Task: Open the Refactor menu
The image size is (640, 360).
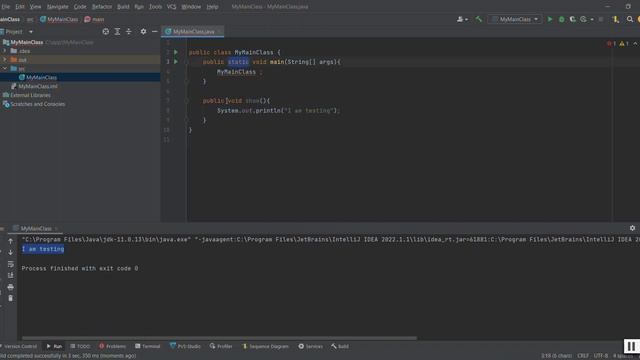Action: (x=102, y=7)
